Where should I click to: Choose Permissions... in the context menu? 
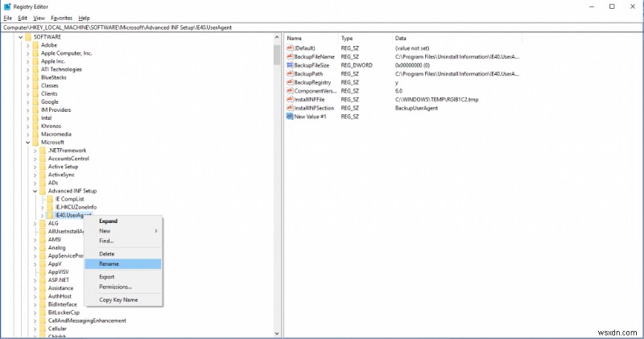(x=123, y=287)
